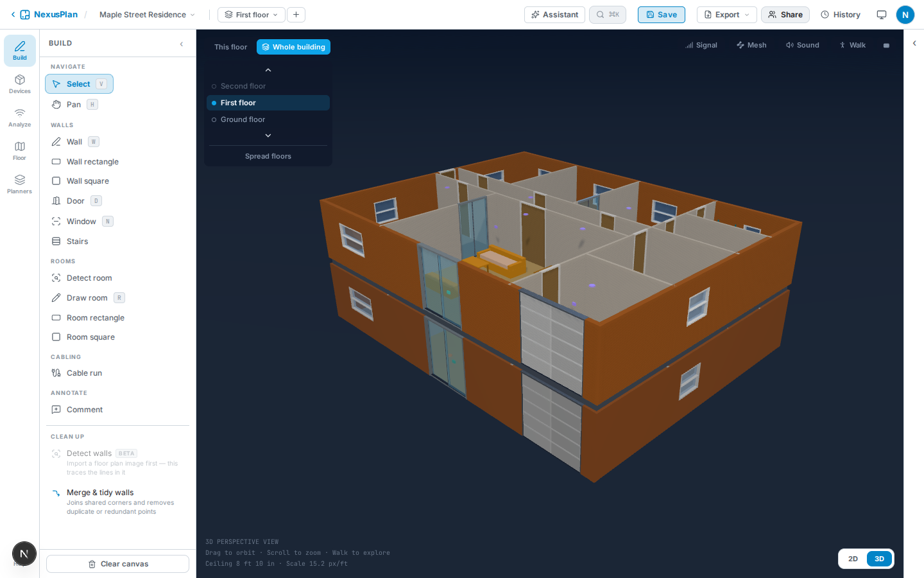This screenshot has width=924, height=578.
Task: Open the Devices panel
Action: [x=20, y=83]
